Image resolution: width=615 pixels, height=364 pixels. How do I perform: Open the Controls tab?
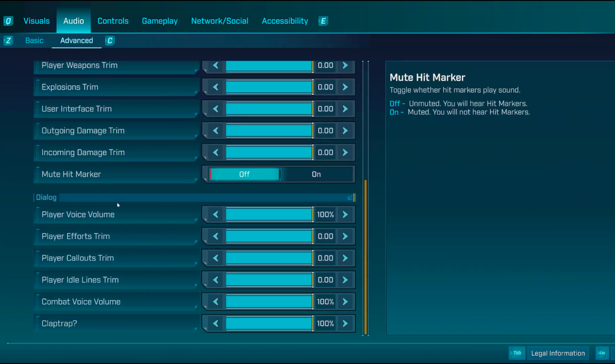tap(113, 21)
